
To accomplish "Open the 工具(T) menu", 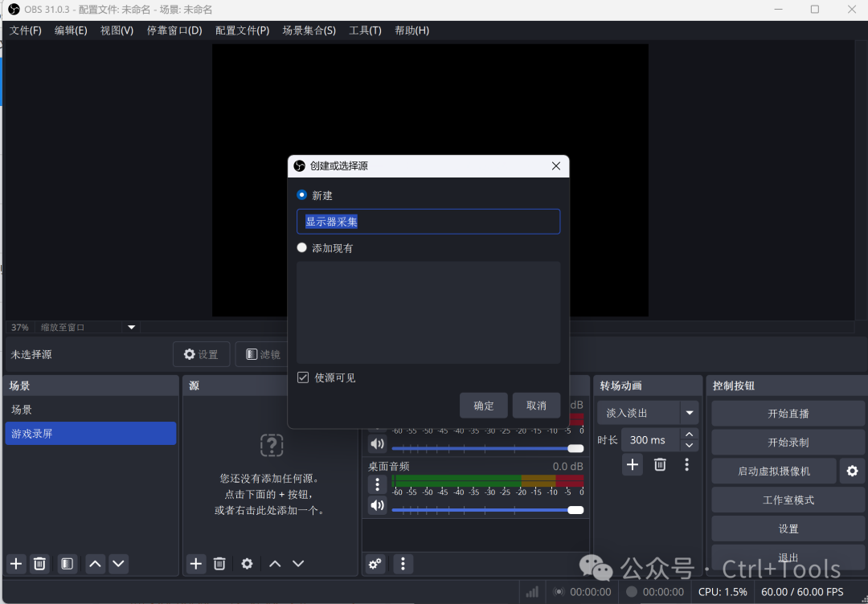I will point(365,31).
